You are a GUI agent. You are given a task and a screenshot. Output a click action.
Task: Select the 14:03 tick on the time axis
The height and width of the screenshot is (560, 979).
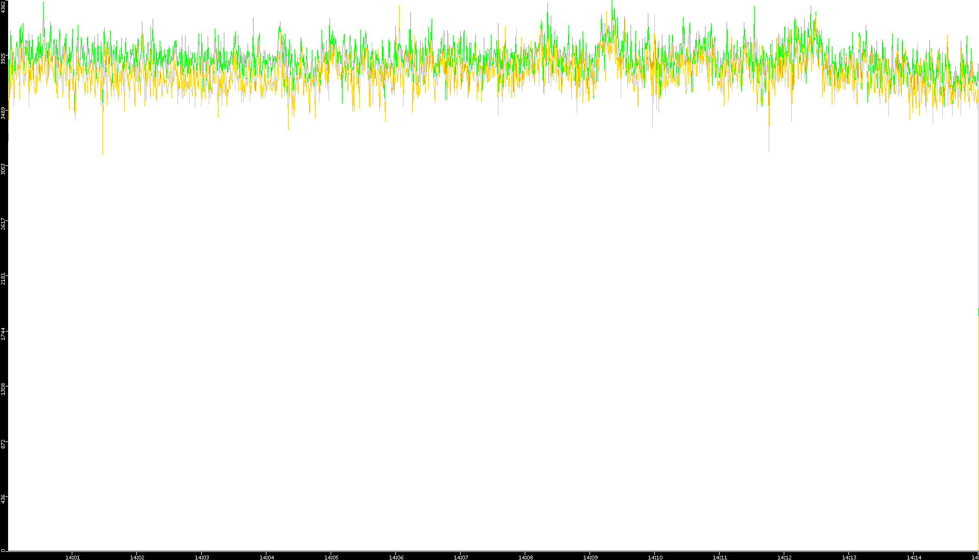click(x=202, y=557)
